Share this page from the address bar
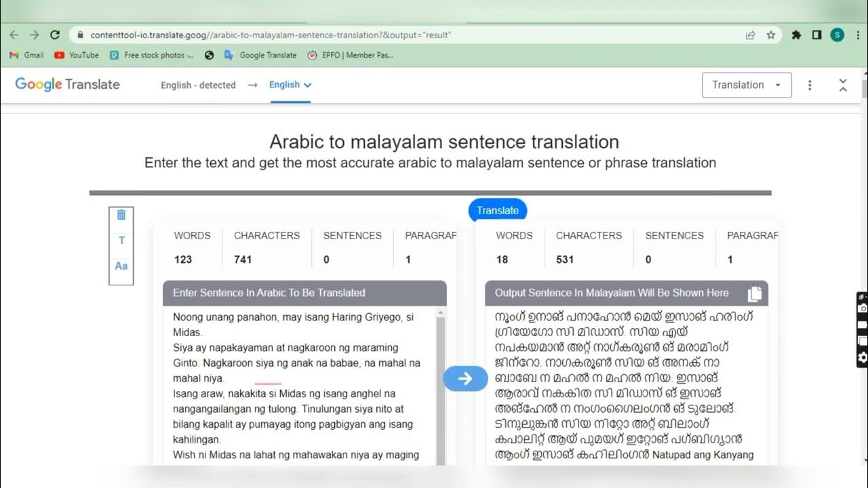Viewport: 868px width, 488px height. coord(751,35)
